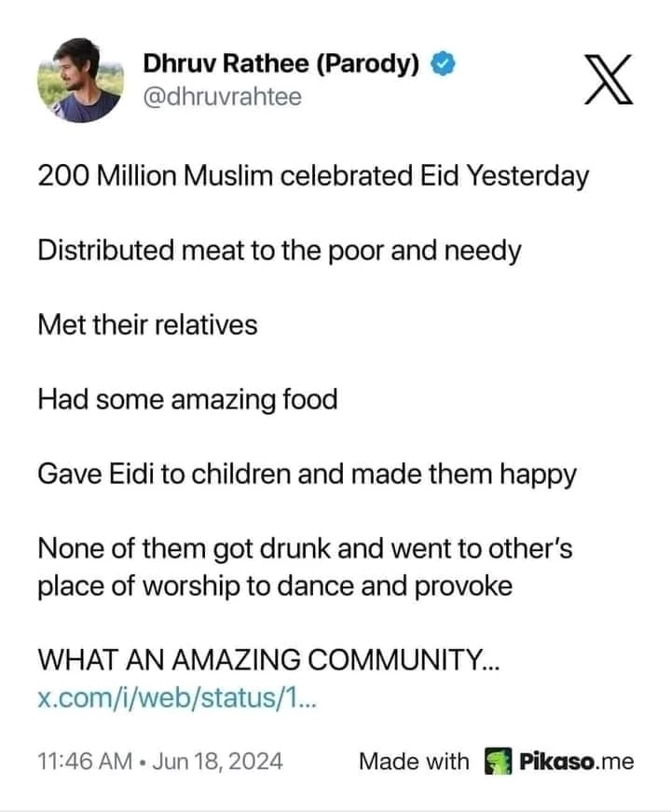Click the 11:46 AM timestamp
The width and height of the screenshot is (671, 812).
[84, 762]
